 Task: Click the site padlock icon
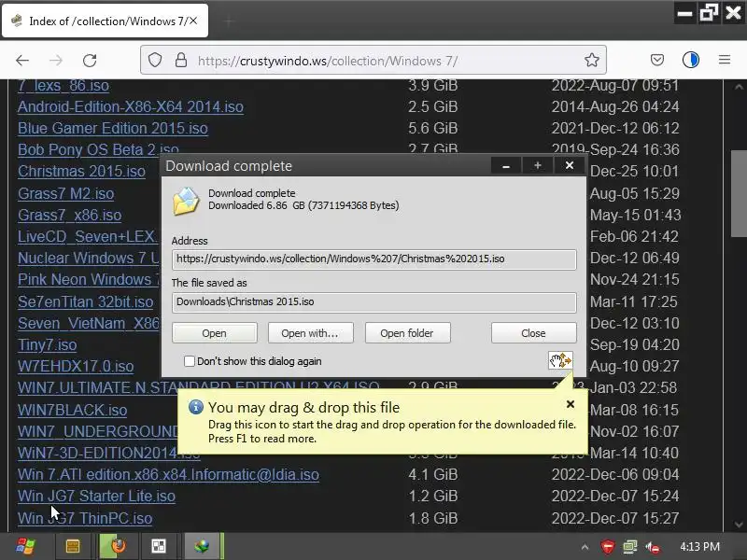(181, 61)
